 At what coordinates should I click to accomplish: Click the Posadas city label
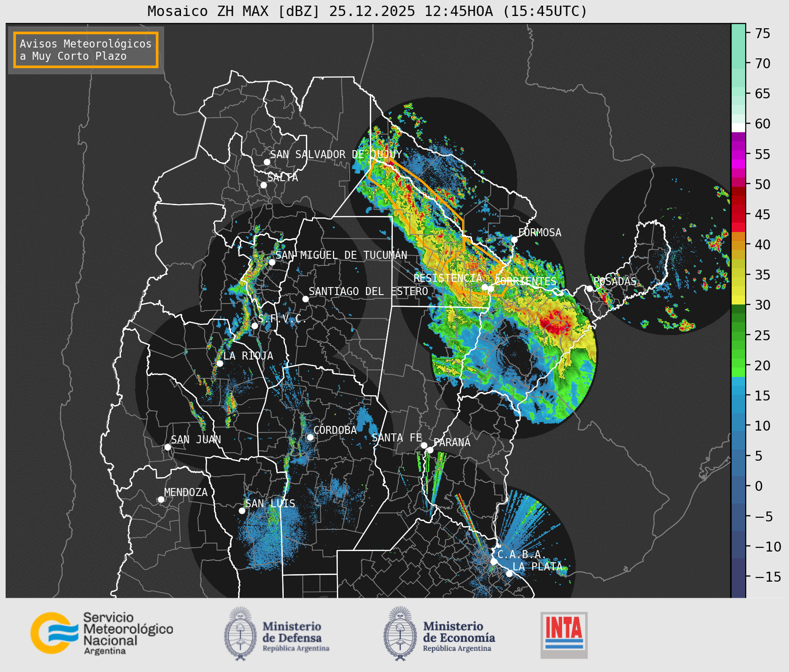pos(615,281)
